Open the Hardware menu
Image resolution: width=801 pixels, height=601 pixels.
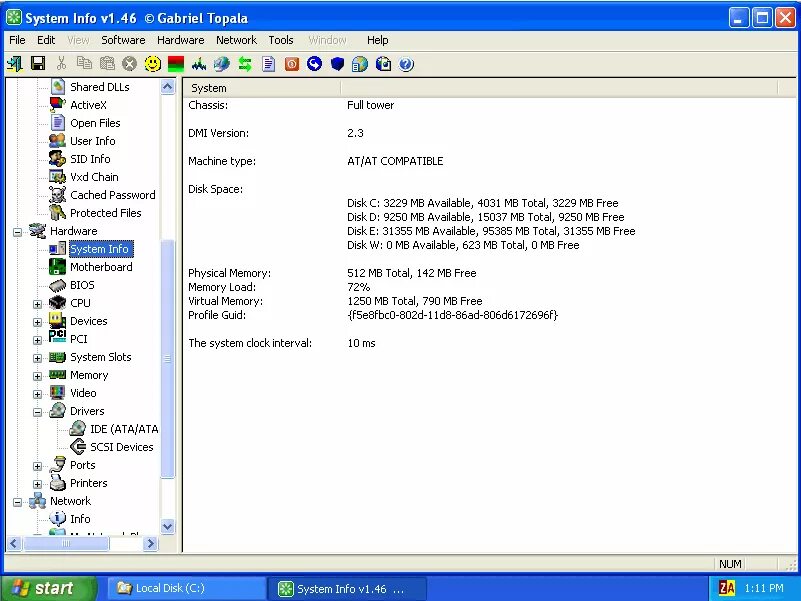(180, 40)
